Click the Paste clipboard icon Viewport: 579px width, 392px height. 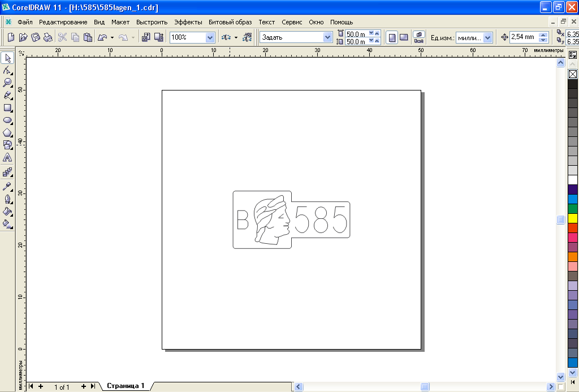[x=88, y=37]
